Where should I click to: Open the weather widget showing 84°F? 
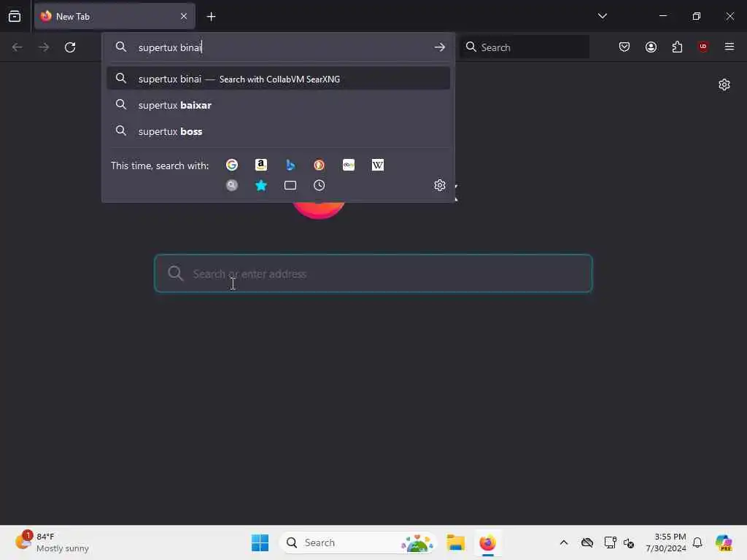(53, 542)
